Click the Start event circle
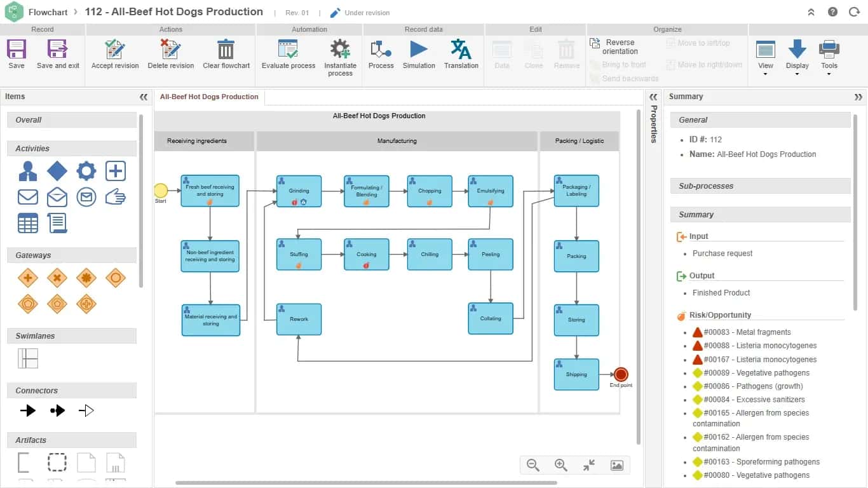The width and height of the screenshot is (868, 488). click(x=161, y=190)
